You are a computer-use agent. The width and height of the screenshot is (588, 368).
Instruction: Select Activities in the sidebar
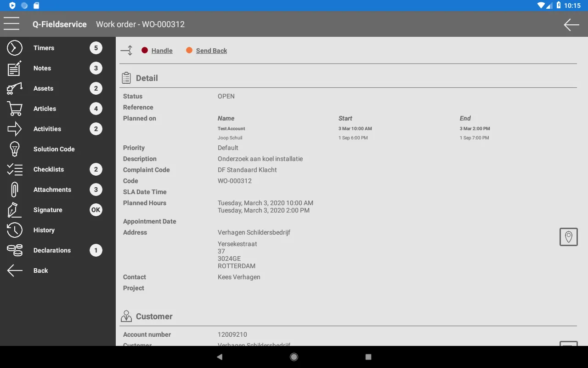pos(58,129)
